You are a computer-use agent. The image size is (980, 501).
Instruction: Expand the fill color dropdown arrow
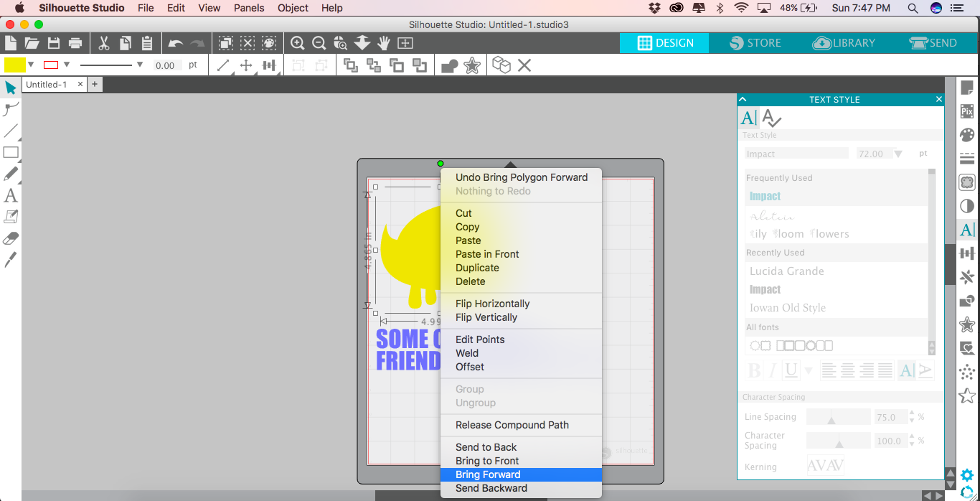tap(31, 65)
